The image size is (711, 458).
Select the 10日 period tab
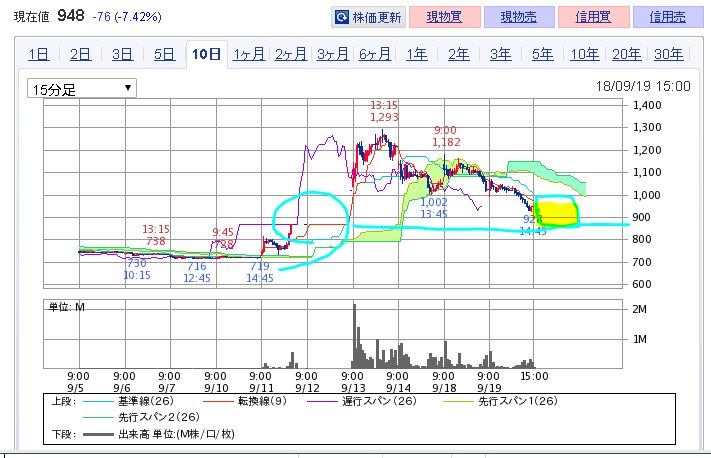(207, 54)
